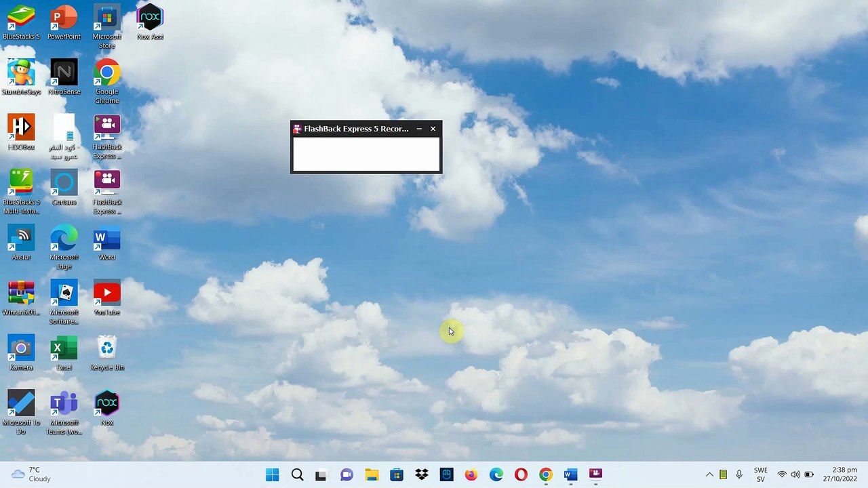
Task: Minimize the FlashBack Express 5 Recorder window
Action: [419, 129]
